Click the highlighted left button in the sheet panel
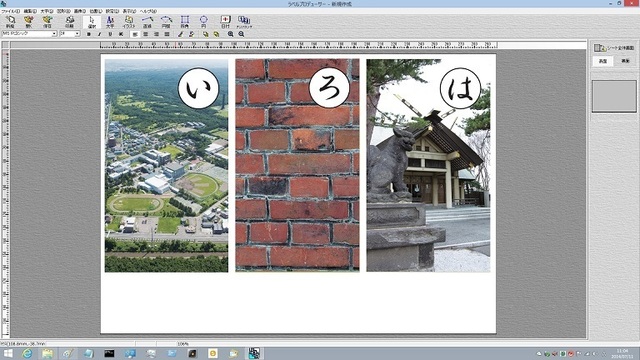The width and height of the screenshot is (640, 360). (603, 61)
